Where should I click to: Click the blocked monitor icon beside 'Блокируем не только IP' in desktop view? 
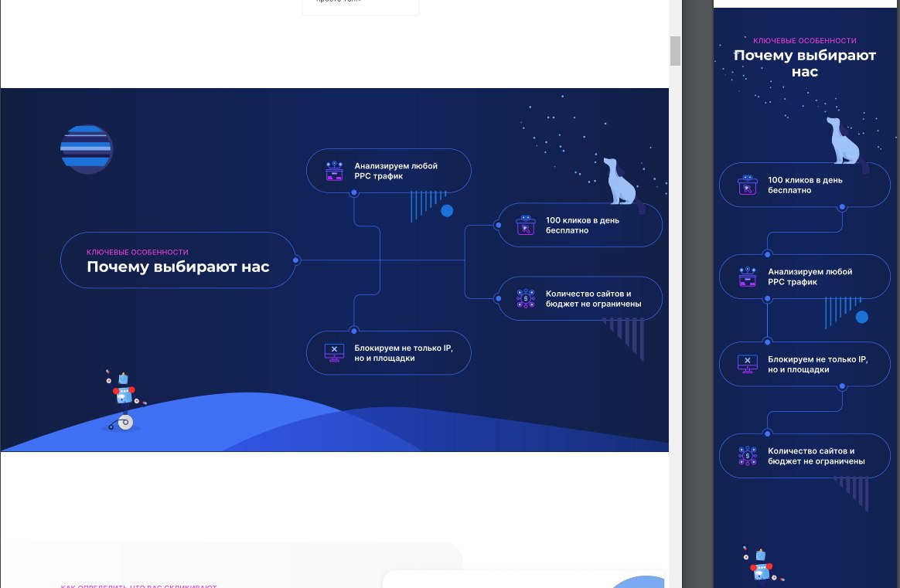(x=334, y=353)
